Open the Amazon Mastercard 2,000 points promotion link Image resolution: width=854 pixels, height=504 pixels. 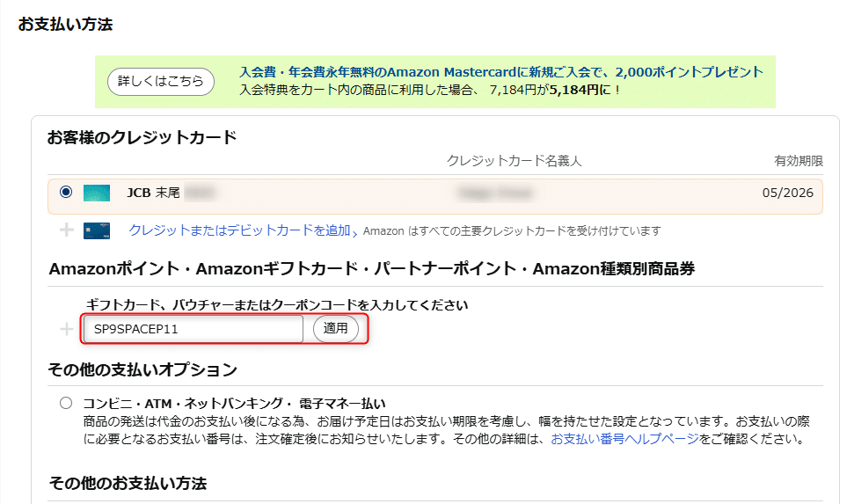point(501,72)
